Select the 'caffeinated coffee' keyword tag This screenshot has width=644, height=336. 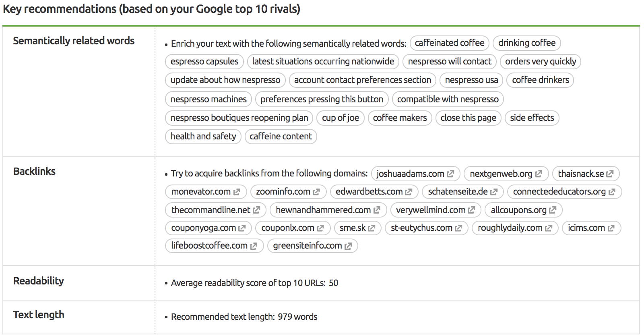[450, 43]
